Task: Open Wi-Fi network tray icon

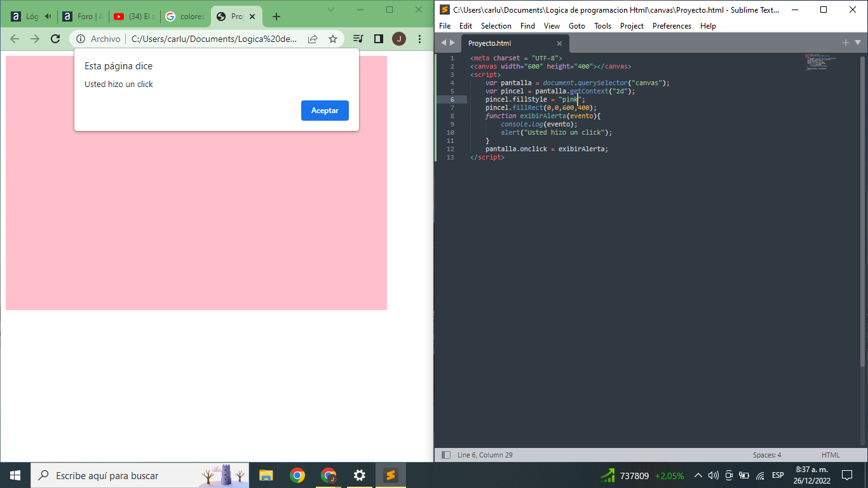Action: point(760,475)
